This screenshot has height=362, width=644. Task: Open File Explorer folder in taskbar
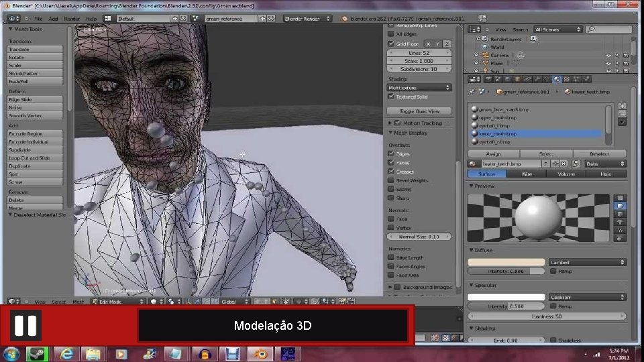point(93,354)
